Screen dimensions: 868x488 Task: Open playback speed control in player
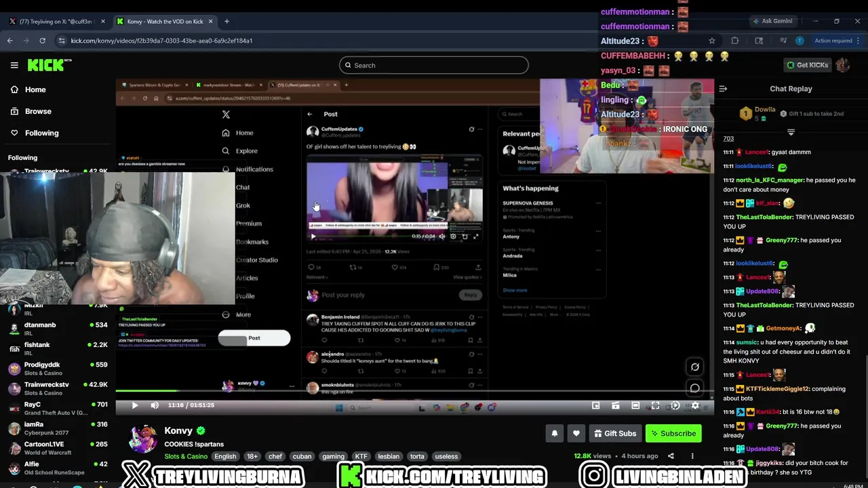(x=675, y=405)
